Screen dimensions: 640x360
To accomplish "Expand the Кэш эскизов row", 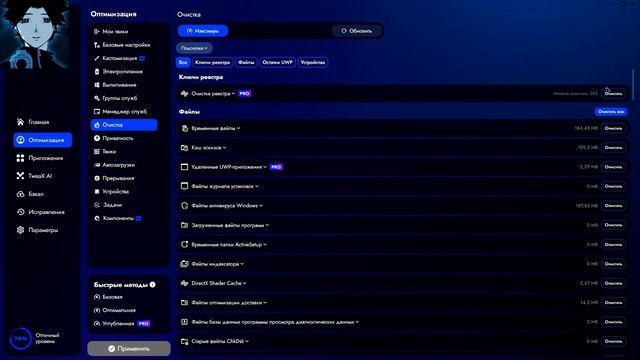I will click(x=224, y=148).
